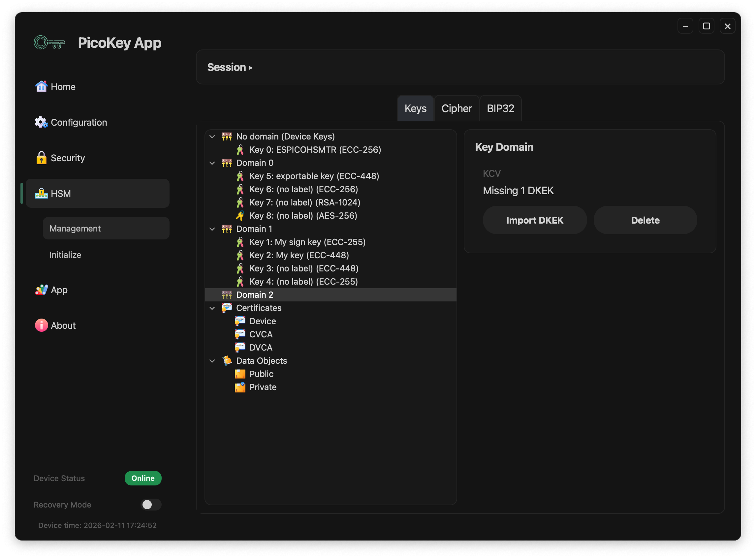Screen dimensions: 756x558
Task: Click the Private data object icon
Action: (240, 387)
